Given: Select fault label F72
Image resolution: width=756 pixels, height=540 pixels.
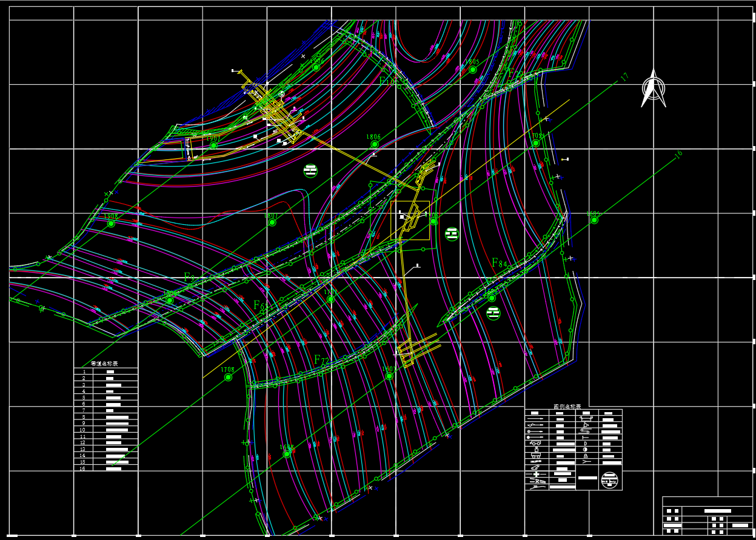Looking at the screenshot, I should [x=321, y=359].
